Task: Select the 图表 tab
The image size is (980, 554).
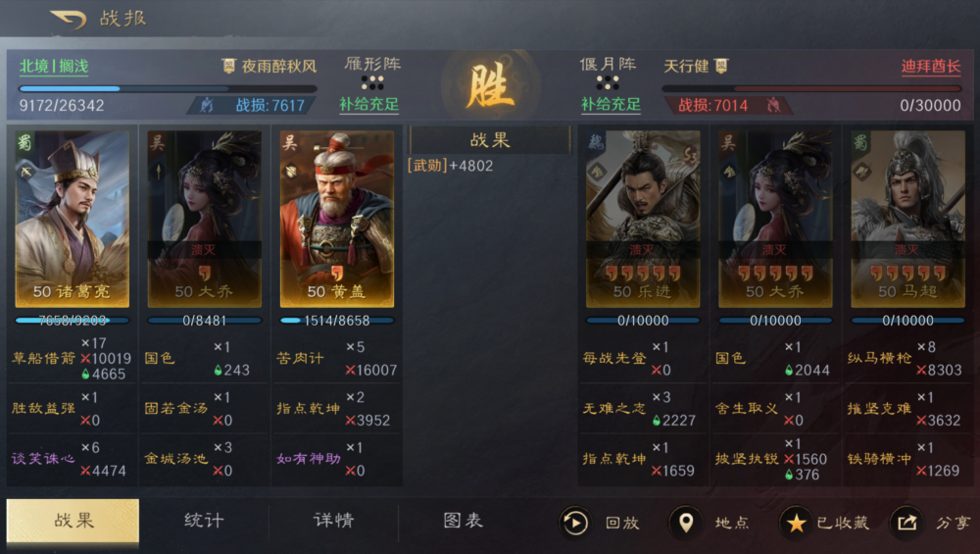Action: point(464,521)
